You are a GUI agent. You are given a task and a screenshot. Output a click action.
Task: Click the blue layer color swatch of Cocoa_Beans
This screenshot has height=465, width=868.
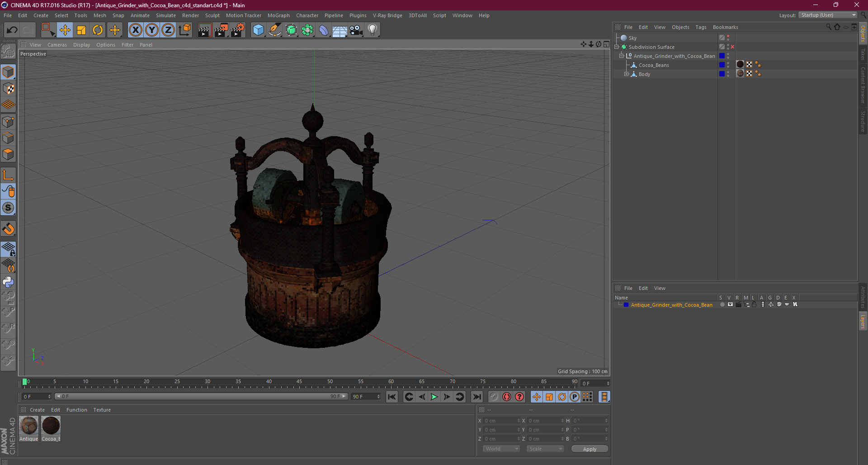[x=722, y=65]
